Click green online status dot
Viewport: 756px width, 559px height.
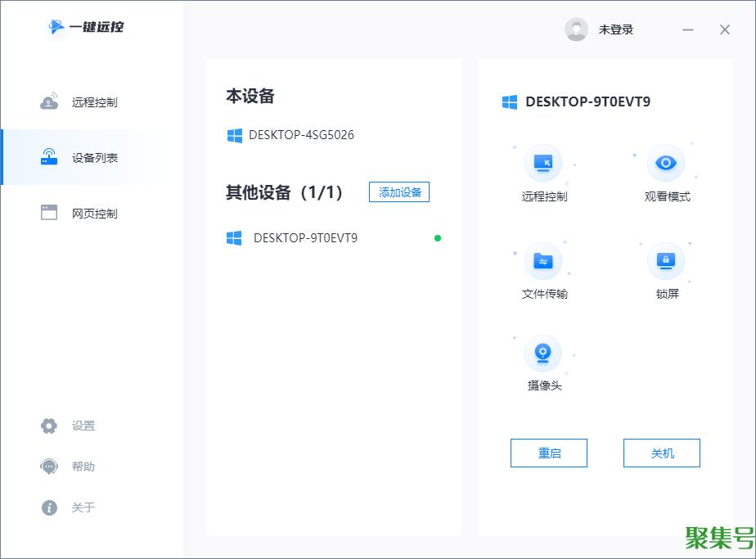(438, 238)
